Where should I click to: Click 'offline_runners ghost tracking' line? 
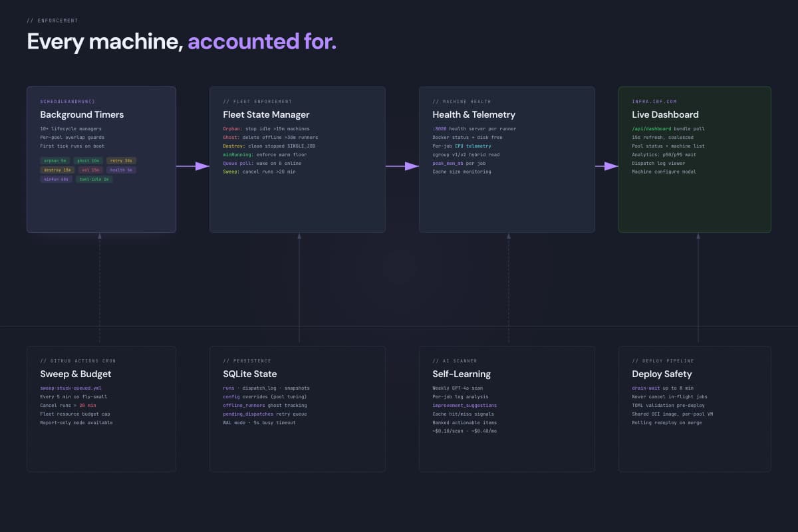265,405
